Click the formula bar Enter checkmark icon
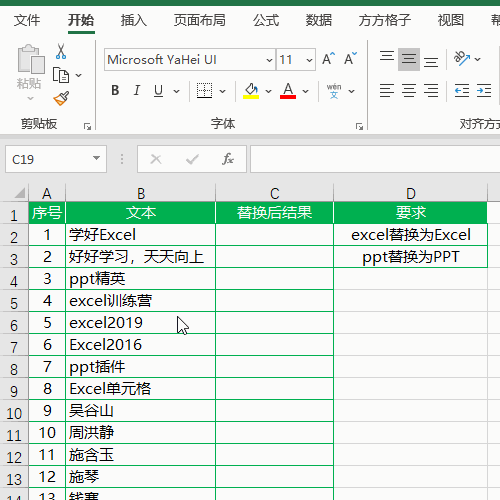Screen dimensions: 500x500 point(192,159)
